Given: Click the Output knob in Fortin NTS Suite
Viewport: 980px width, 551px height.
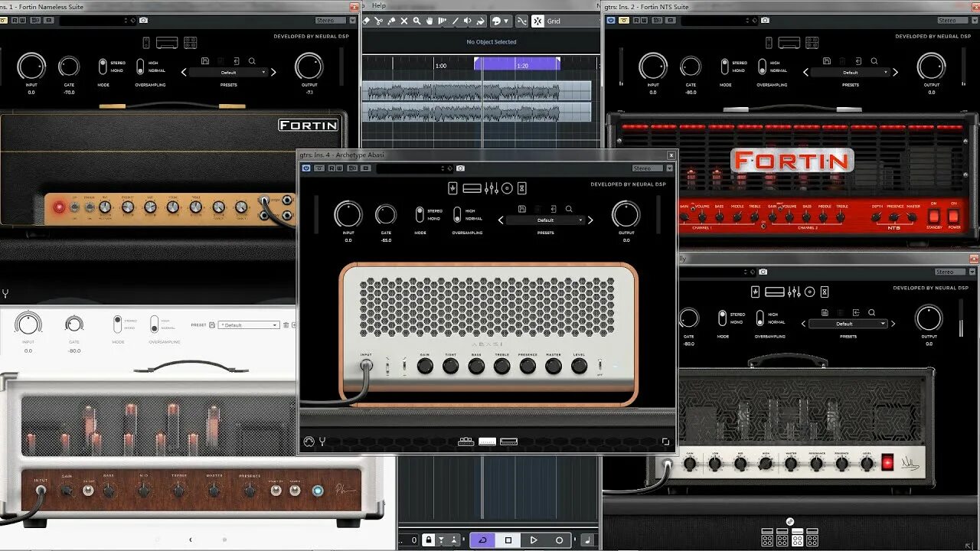Looking at the screenshot, I should click(x=931, y=67).
